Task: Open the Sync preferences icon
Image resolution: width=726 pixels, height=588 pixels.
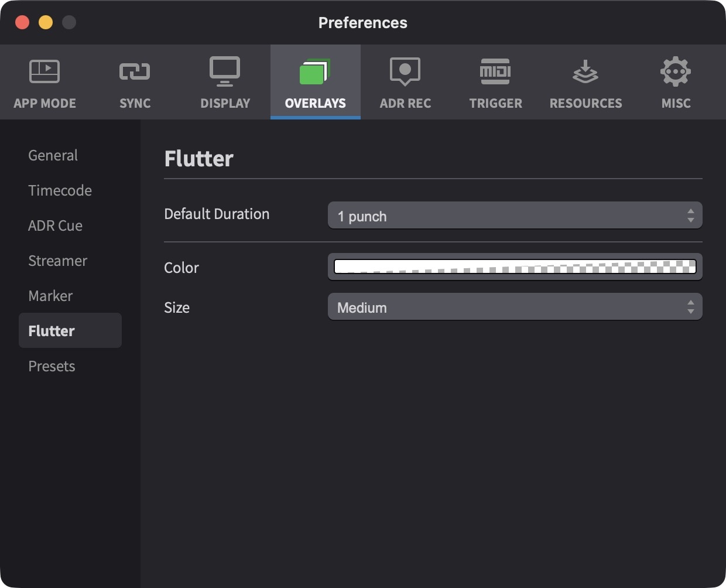Action: [x=135, y=72]
